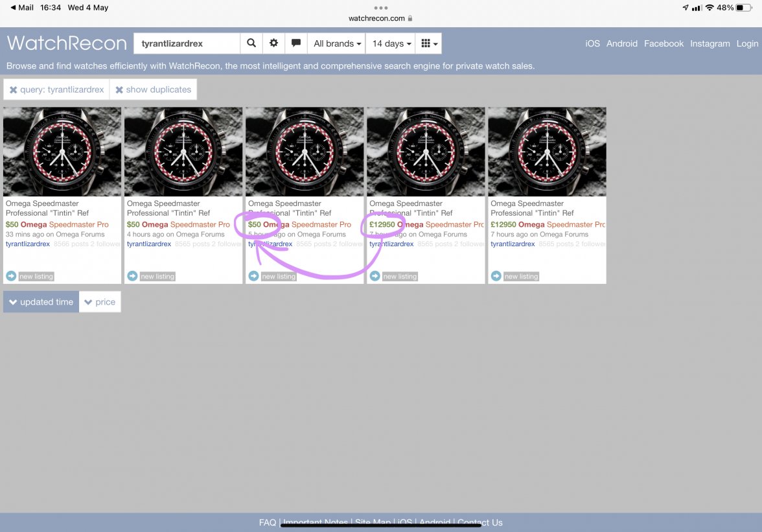Click the search input containing tyrantlizardrex
762x532 pixels.
pos(188,43)
